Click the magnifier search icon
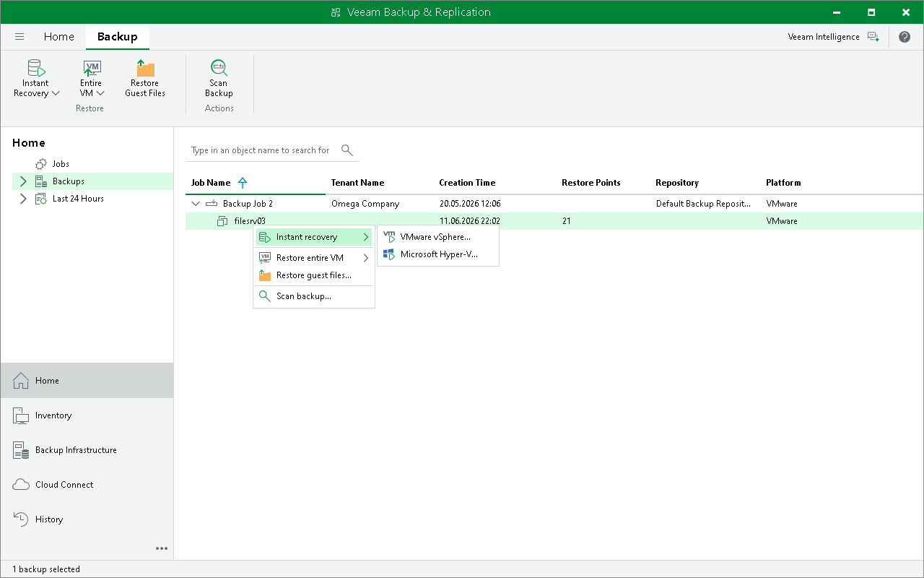This screenshot has height=578, width=924. tap(347, 150)
